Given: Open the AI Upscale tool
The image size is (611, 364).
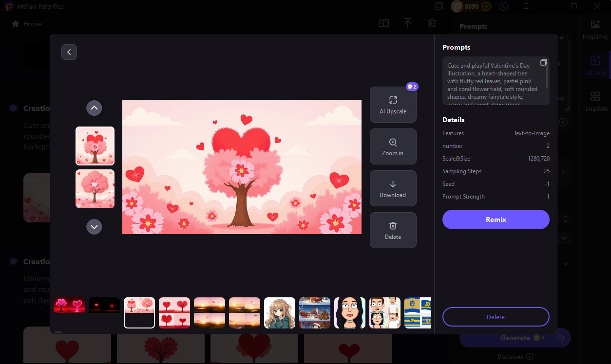Looking at the screenshot, I should click(x=393, y=104).
